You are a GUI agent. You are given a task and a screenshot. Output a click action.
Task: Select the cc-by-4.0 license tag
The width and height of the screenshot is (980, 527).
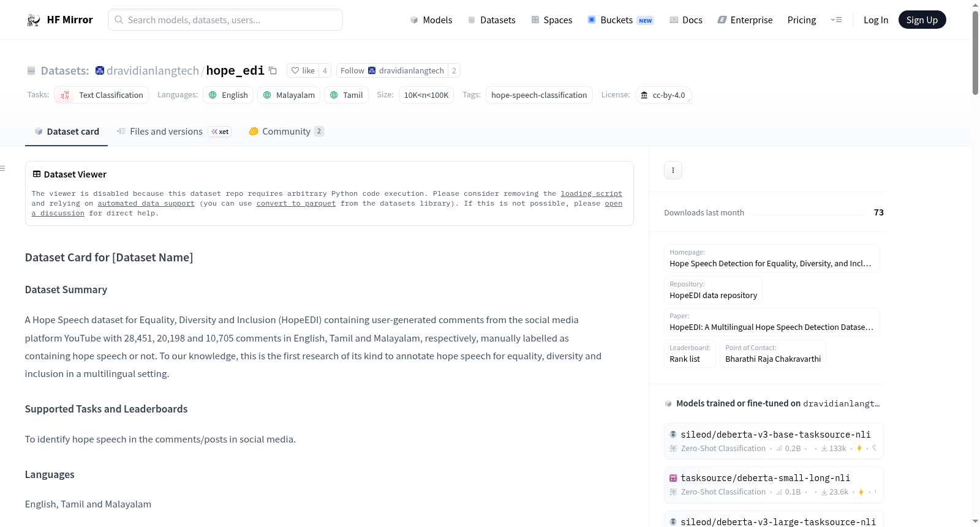[663, 95]
